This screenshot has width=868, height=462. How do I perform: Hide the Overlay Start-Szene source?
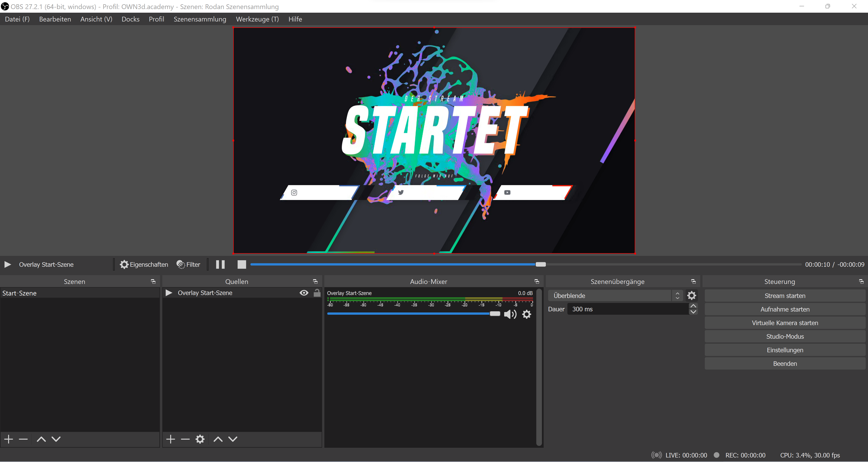[304, 293]
